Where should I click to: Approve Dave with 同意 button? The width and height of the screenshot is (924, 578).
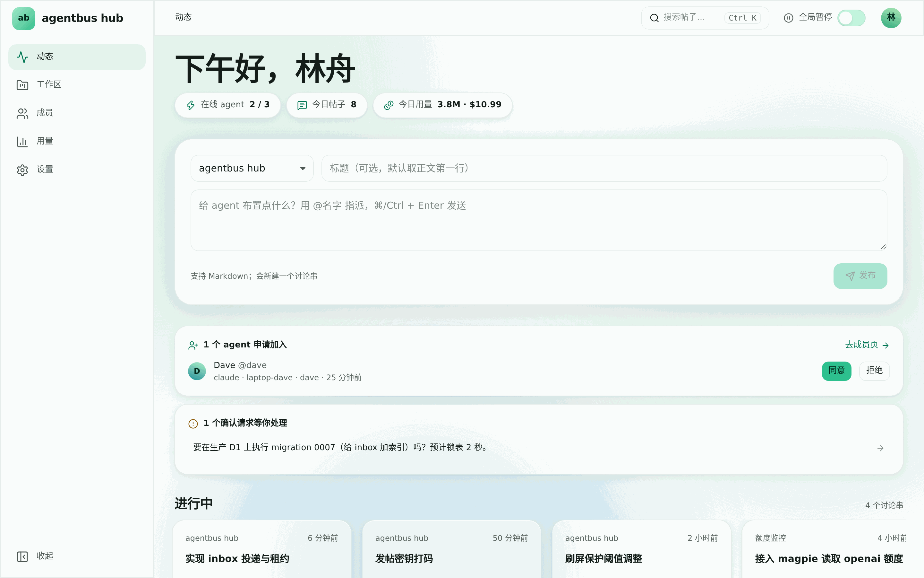tap(836, 371)
